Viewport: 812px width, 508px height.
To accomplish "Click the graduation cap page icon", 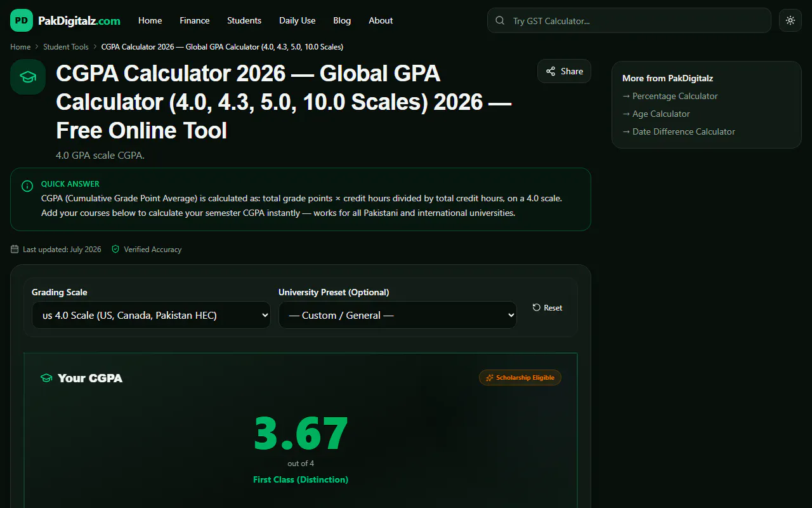I will point(28,77).
